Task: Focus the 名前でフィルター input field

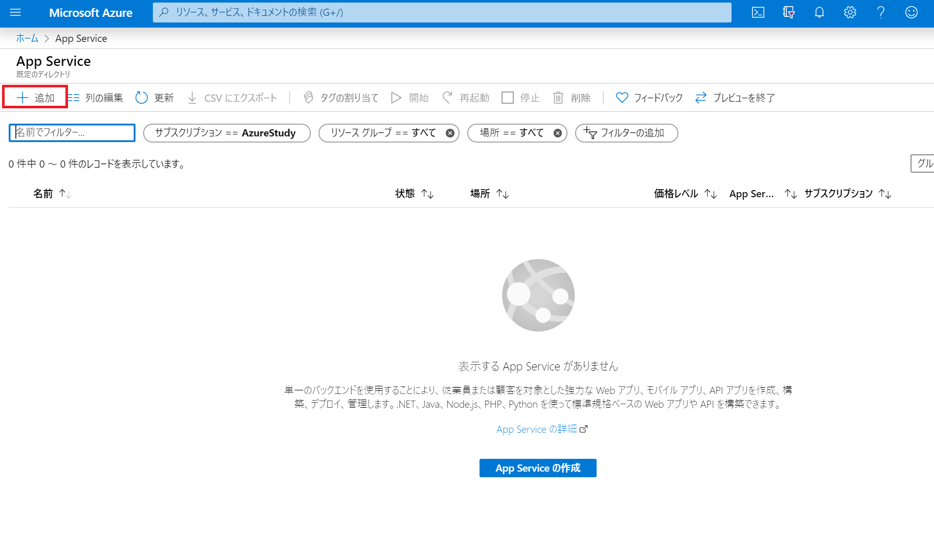Action: coord(72,133)
